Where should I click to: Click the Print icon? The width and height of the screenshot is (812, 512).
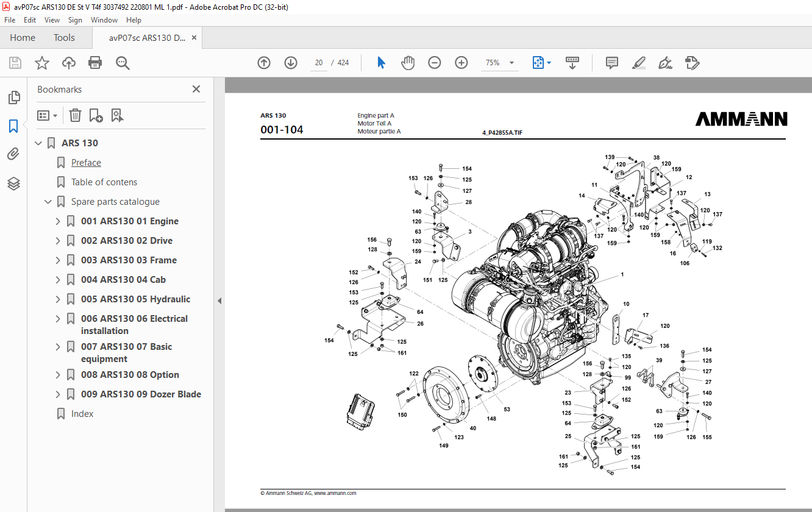click(95, 63)
